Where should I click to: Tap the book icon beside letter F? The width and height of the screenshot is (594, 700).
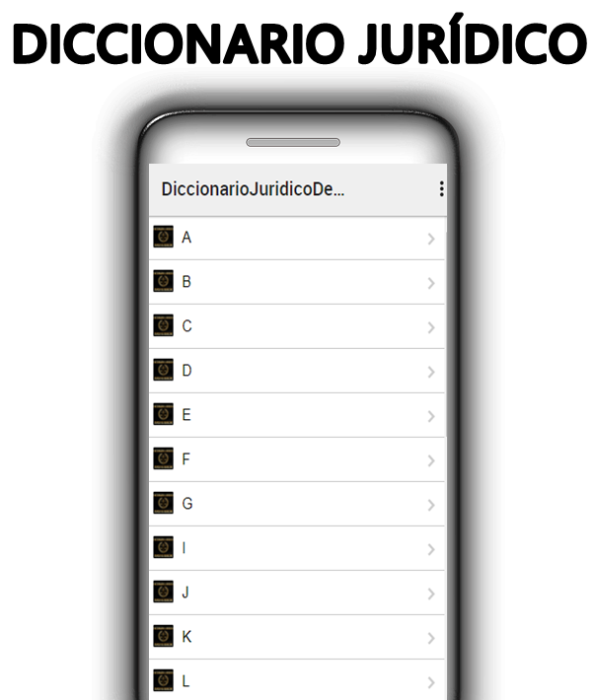point(163,458)
